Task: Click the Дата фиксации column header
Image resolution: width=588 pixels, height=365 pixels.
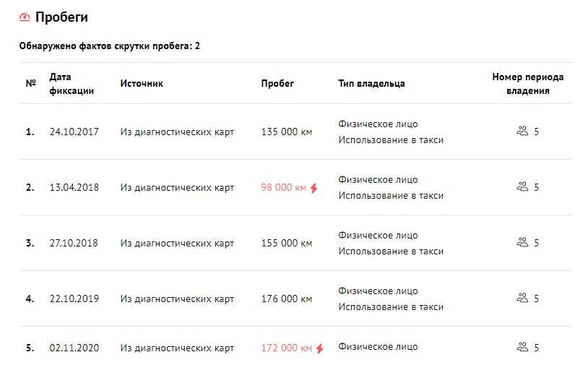Action: click(x=71, y=83)
